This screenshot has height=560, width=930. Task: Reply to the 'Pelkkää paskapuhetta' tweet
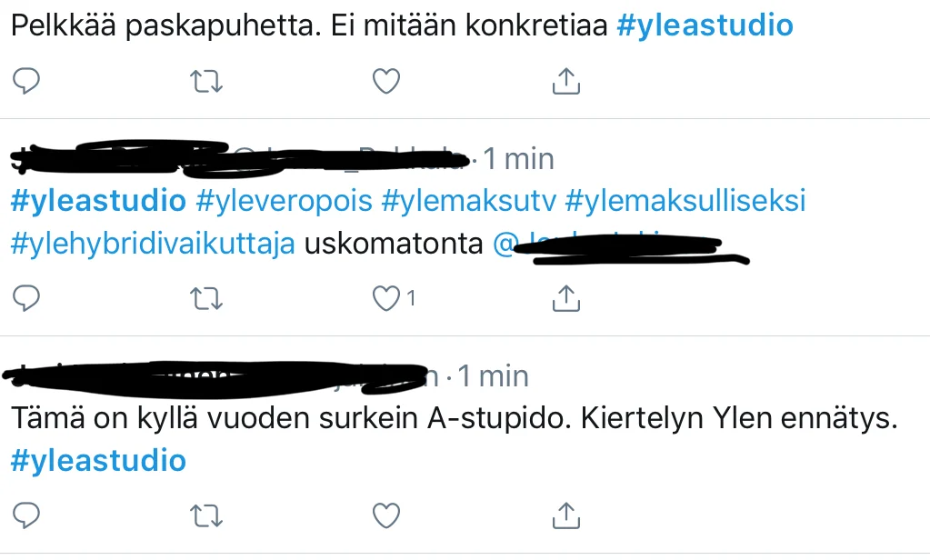pos(26,81)
